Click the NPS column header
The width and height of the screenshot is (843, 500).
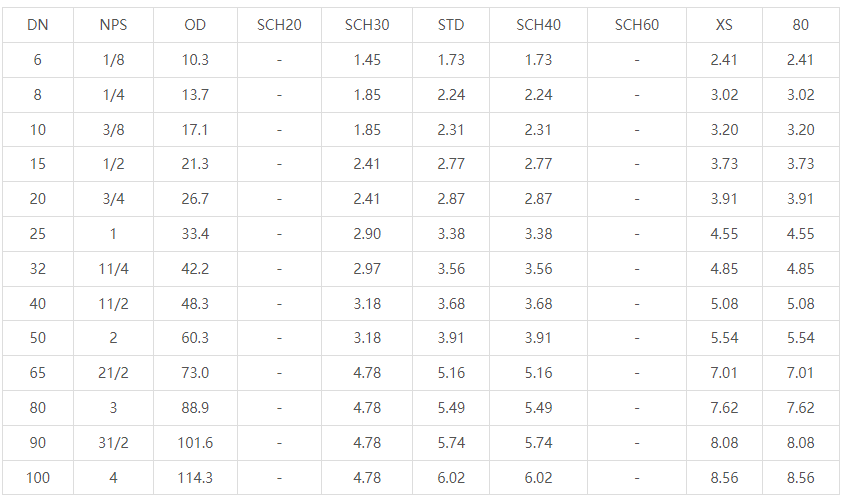tap(113, 25)
